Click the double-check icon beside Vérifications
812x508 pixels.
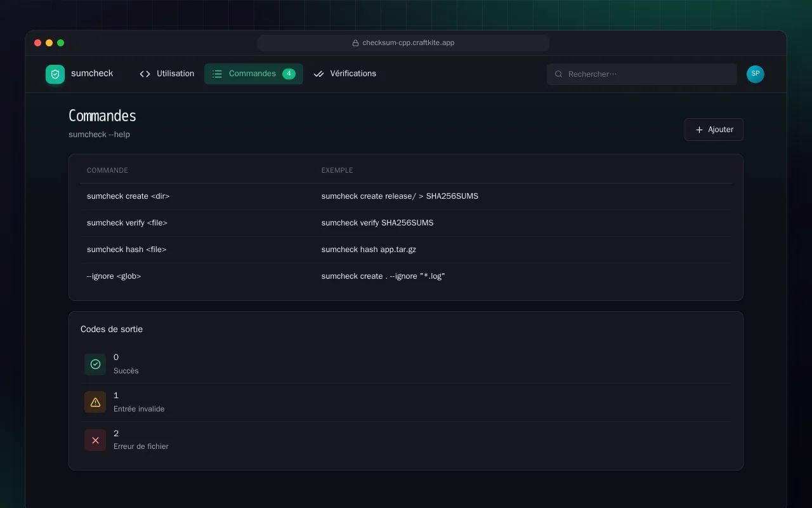319,74
